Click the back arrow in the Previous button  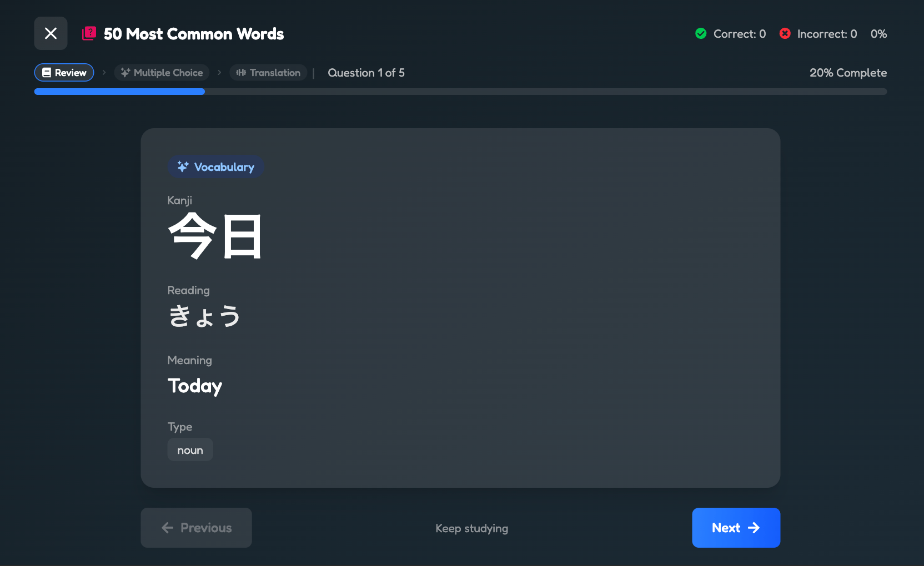tap(167, 528)
